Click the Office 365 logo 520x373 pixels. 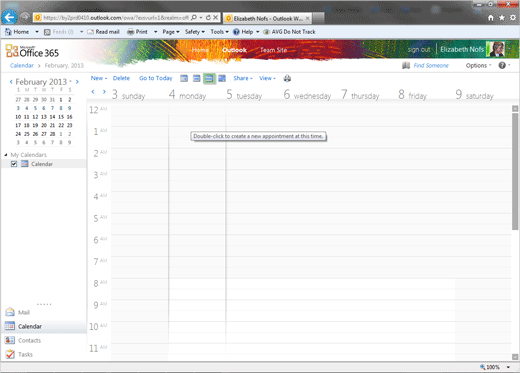(32, 51)
